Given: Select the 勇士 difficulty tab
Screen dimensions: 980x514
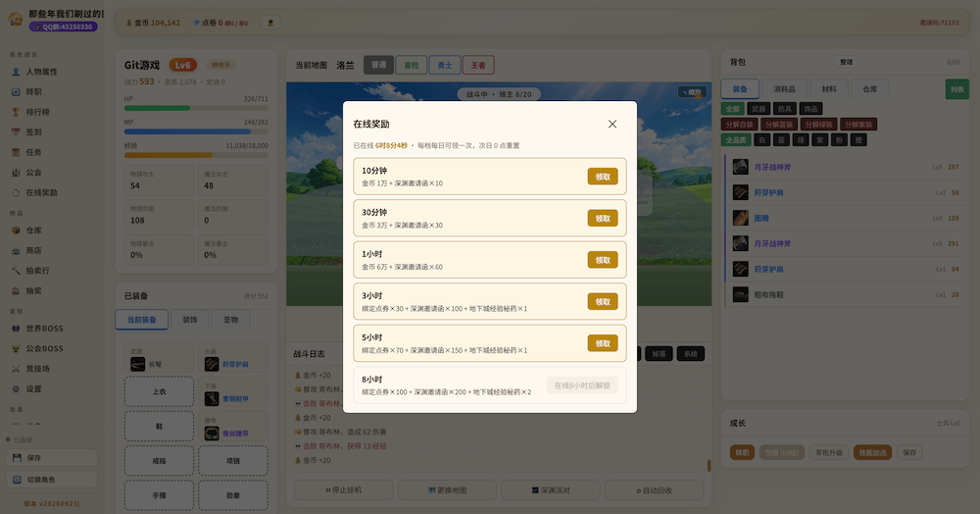Looking at the screenshot, I should click(445, 65).
